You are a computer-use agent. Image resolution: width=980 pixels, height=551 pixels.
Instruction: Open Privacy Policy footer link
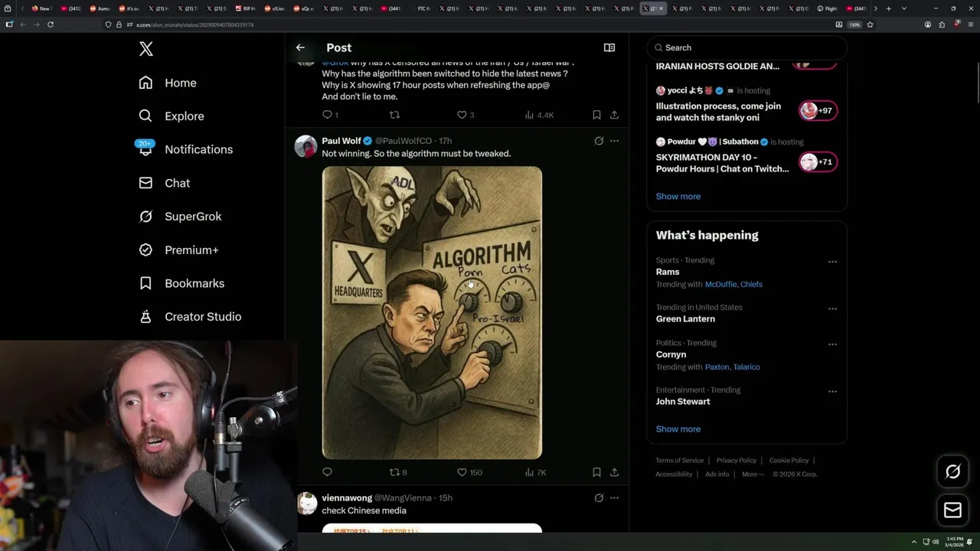tap(736, 461)
